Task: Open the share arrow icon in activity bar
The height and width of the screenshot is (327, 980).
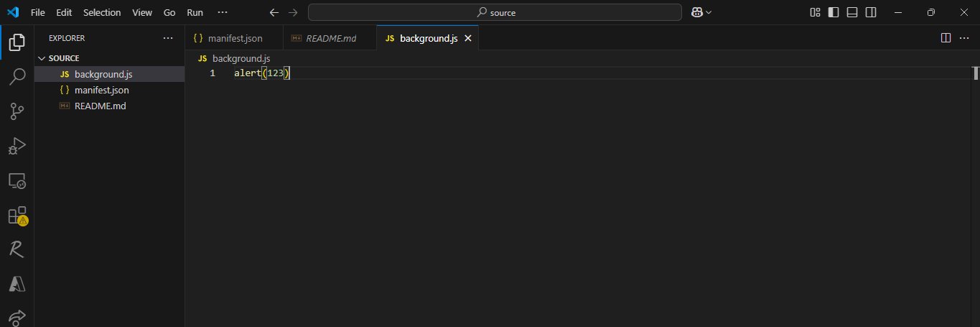Action: click(17, 317)
